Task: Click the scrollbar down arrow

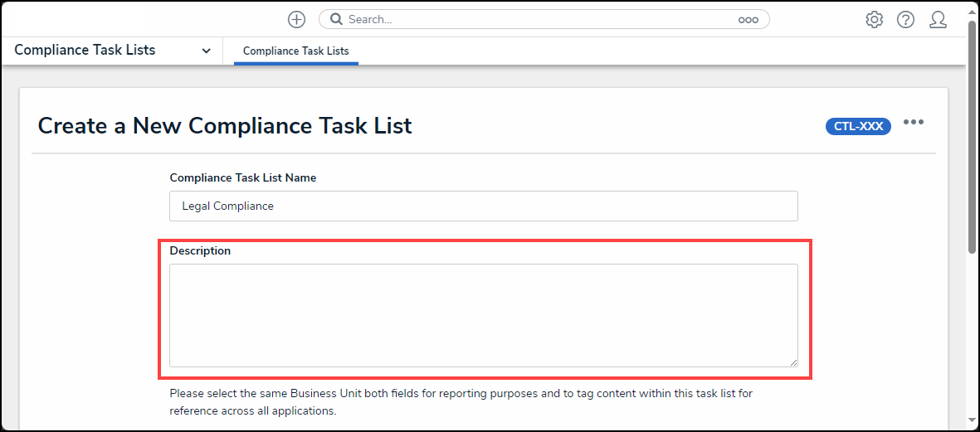Action: point(972,422)
